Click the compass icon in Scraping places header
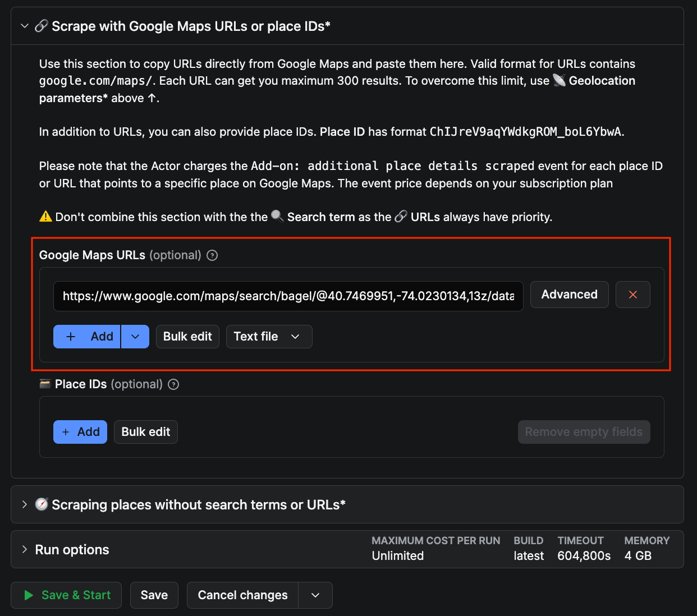697x616 pixels. pyautogui.click(x=42, y=504)
